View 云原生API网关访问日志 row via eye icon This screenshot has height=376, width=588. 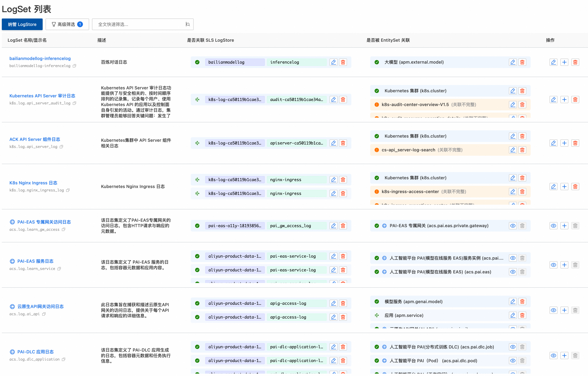coord(553,310)
